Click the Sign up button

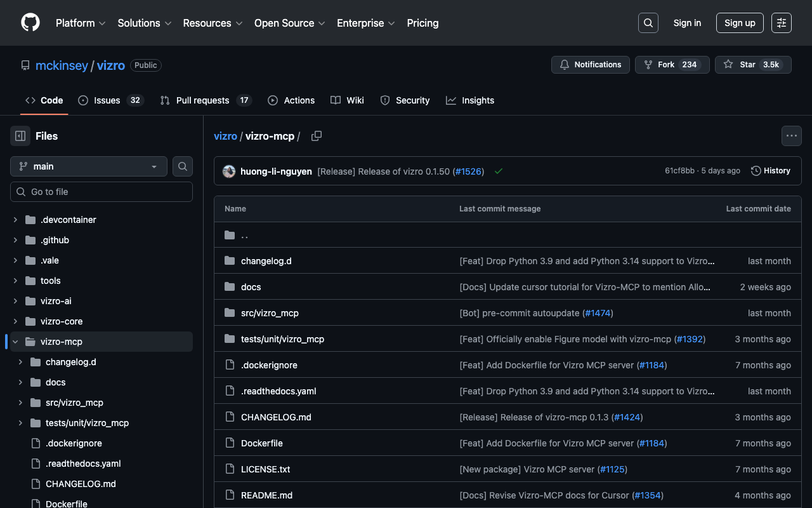[740, 23]
